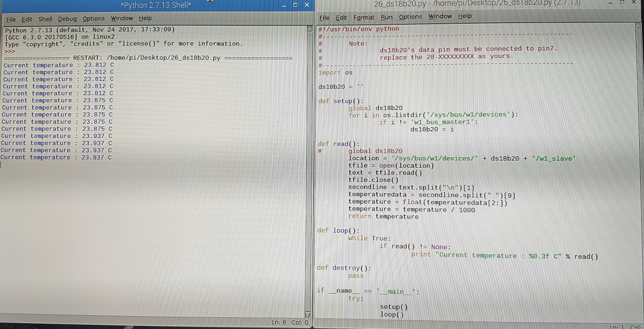The width and height of the screenshot is (644, 329).
Task: Click the 'secondline = text.split' line
Action: tap(411, 187)
